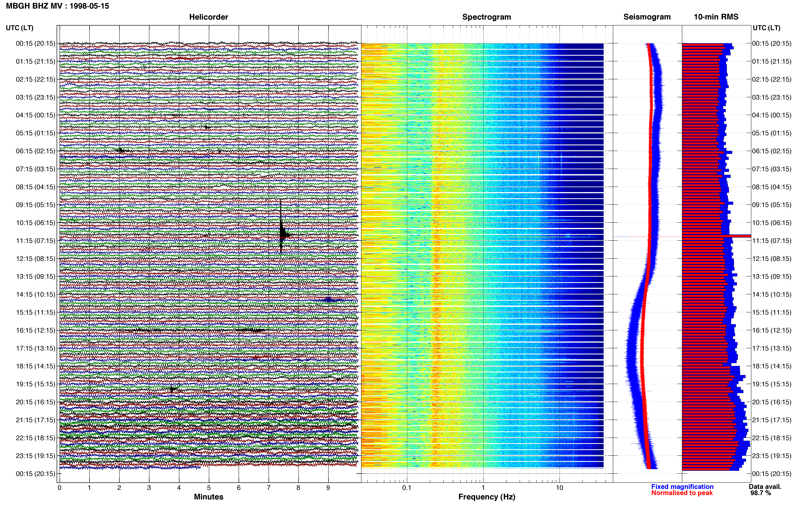Click the right 'UTC (LT)' axis label
The height and width of the screenshot is (508, 812).
[x=766, y=28]
